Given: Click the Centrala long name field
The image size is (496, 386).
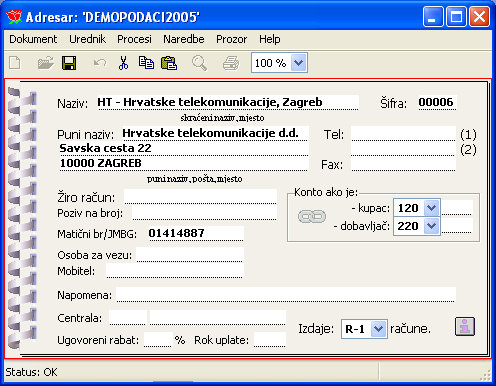Looking at the screenshot, I should pyautogui.click(x=218, y=318).
